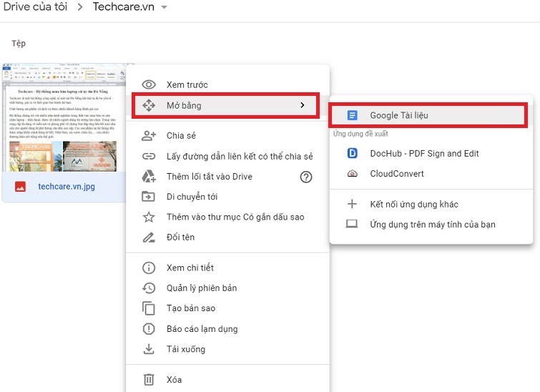Click the download arrow icon
540x392 pixels.
point(149,349)
